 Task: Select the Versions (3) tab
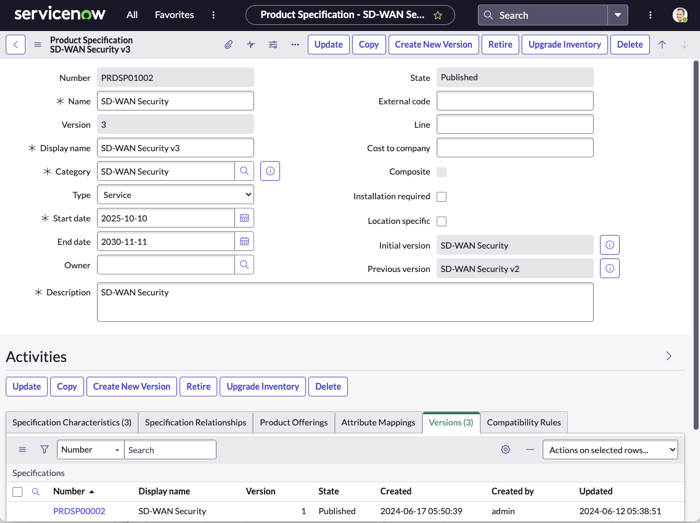tap(451, 422)
